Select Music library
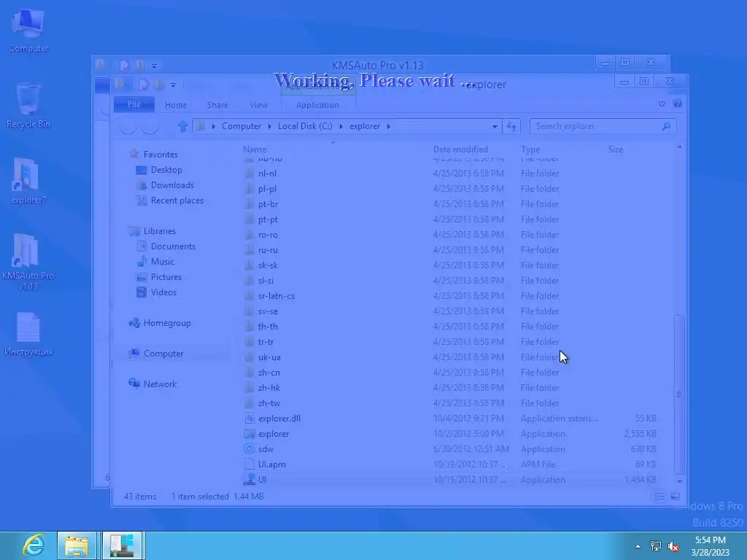The height and width of the screenshot is (560, 747). coord(162,262)
